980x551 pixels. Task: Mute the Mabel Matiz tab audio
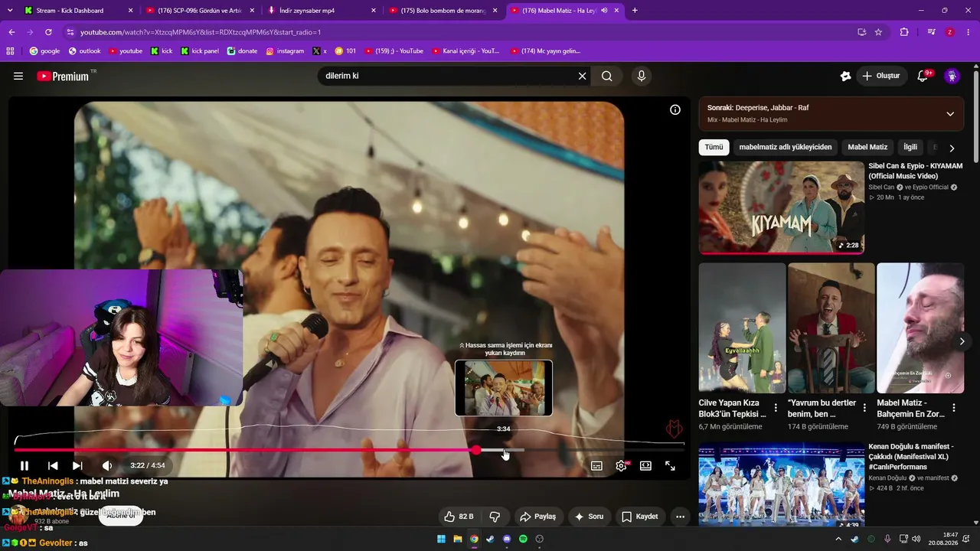pyautogui.click(x=604, y=11)
